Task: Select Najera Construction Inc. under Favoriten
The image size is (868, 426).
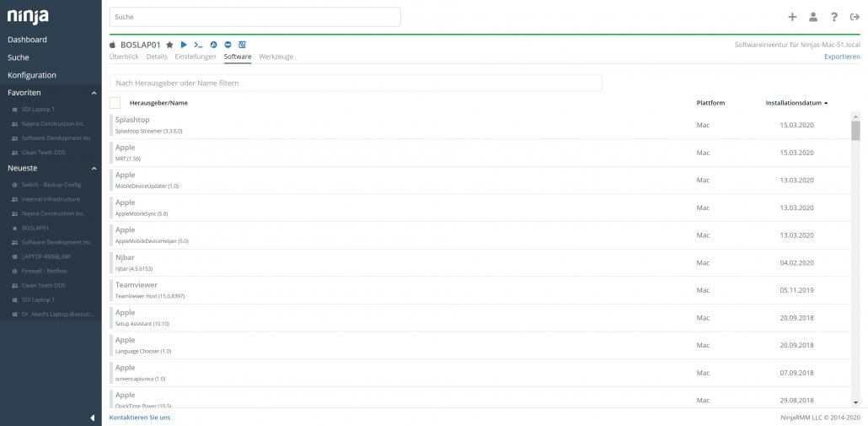Action: (53, 124)
